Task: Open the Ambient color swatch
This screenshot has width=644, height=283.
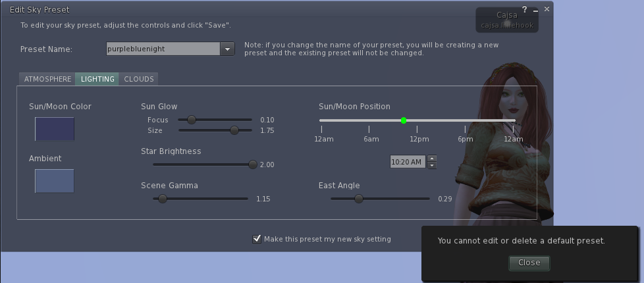Action: [x=55, y=181]
